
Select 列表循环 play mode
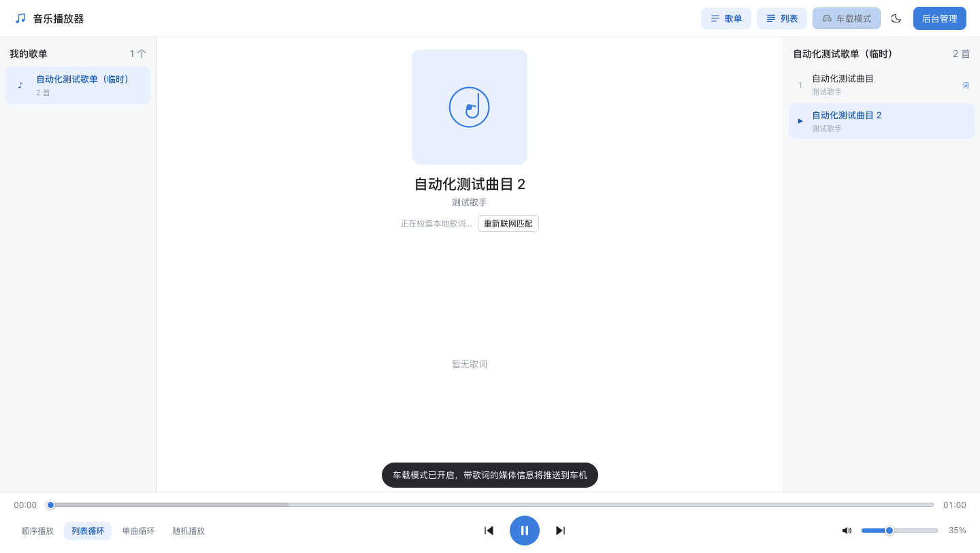click(88, 531)
